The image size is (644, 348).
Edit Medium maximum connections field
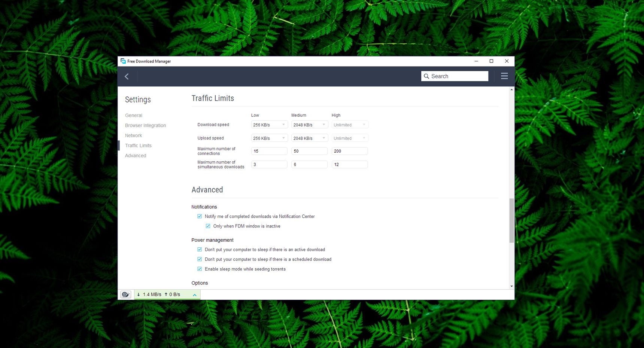[x=310, y=151]
